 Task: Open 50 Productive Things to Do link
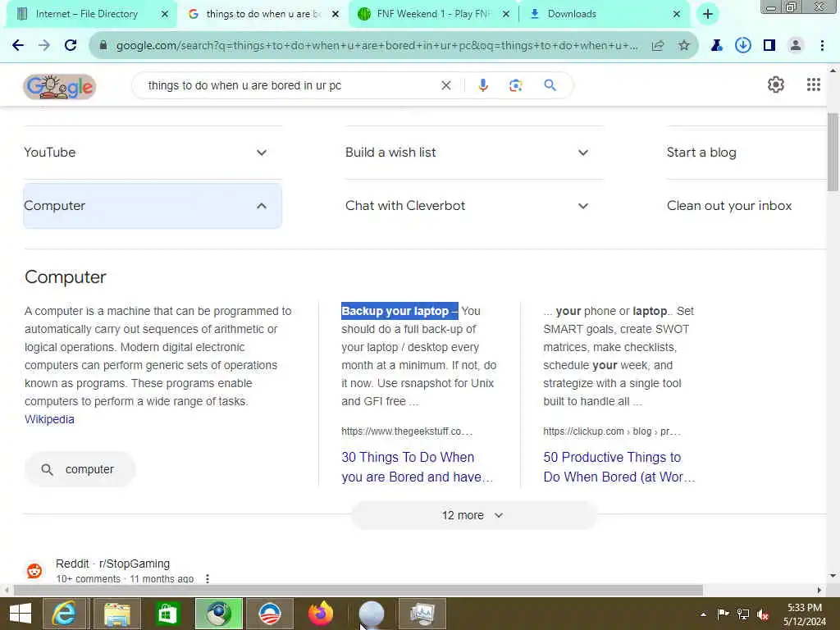coord(619,467)
